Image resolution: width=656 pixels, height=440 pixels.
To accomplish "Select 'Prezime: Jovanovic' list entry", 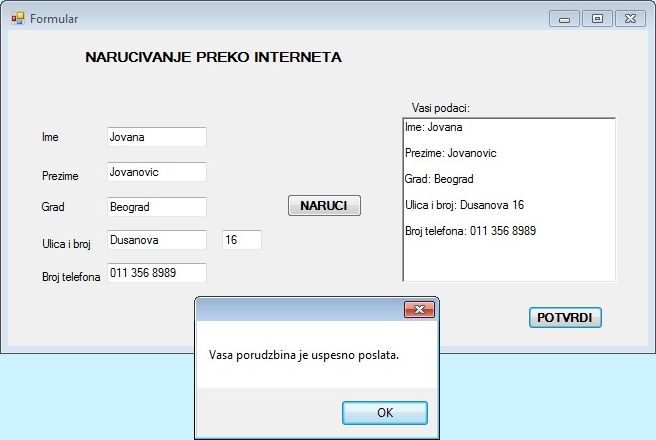I will point(450,154).
